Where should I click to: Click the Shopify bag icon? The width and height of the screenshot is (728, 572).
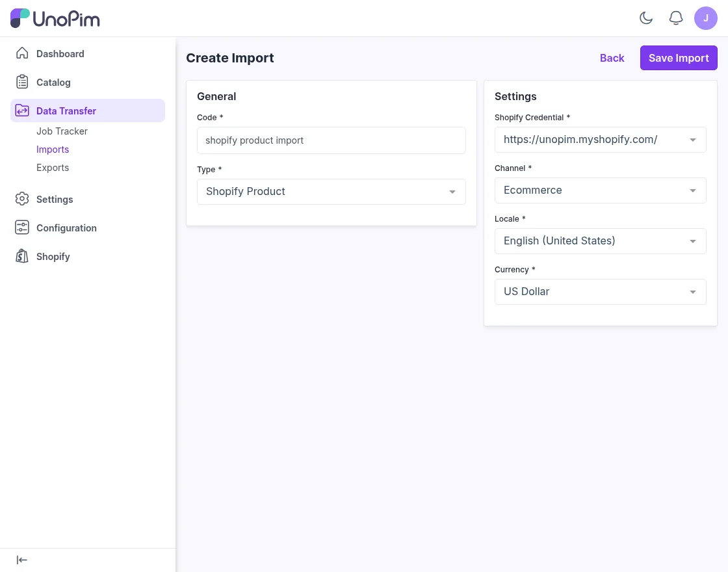tap(22, 256)
